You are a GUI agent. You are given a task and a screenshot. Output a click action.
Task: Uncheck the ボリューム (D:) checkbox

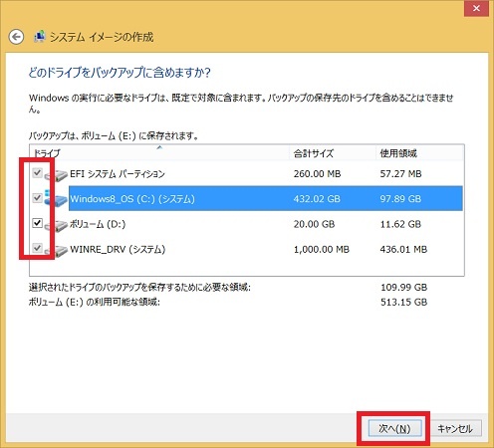[37, 223]
